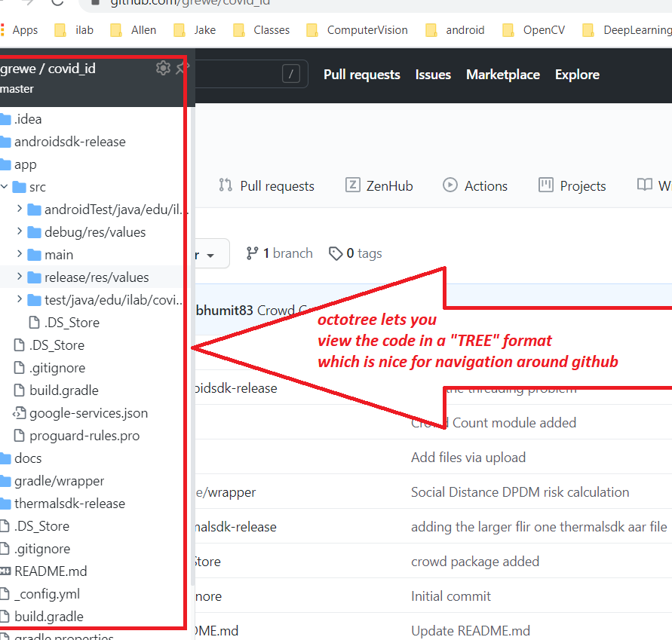The height and width of the screenshot is (640, 672).
Task: Click the branch icon beside 1 branch
Action: tap(253, 253)
